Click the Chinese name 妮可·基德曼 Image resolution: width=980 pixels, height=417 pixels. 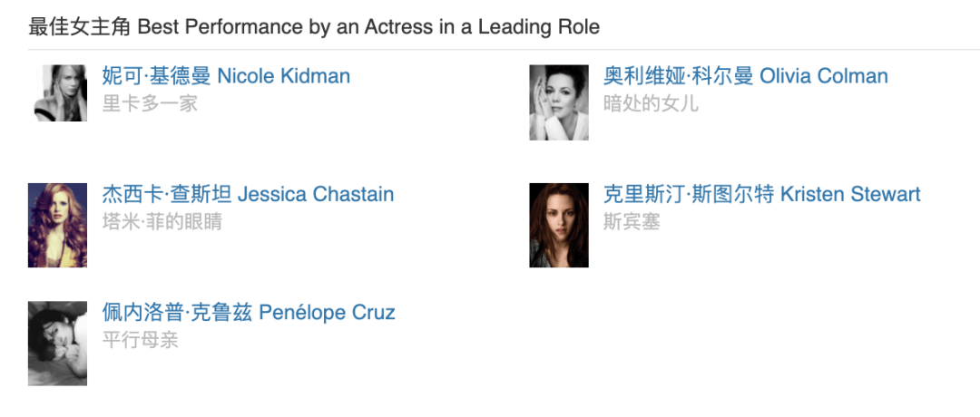pyautogui.click(x=156, y=76)
